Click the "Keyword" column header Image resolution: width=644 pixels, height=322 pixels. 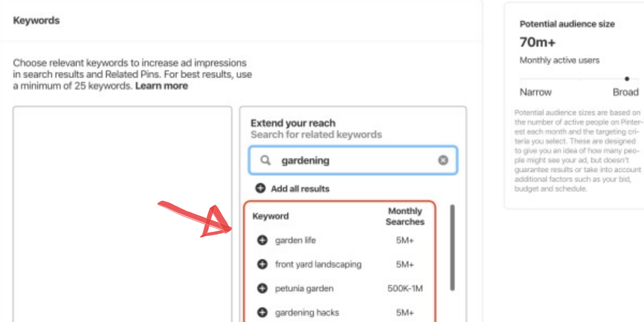click(x=270, y=216)
